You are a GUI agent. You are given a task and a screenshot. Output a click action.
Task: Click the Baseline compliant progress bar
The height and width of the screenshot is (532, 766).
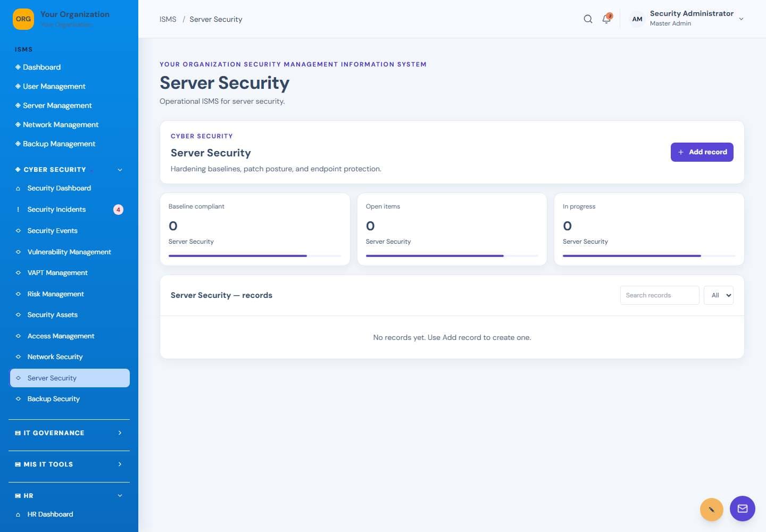255,256
